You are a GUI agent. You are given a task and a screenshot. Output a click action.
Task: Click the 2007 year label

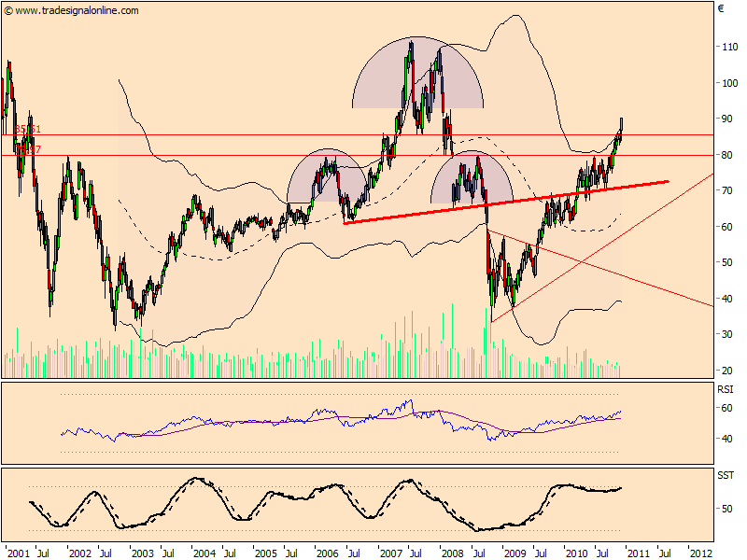(390, 553)
